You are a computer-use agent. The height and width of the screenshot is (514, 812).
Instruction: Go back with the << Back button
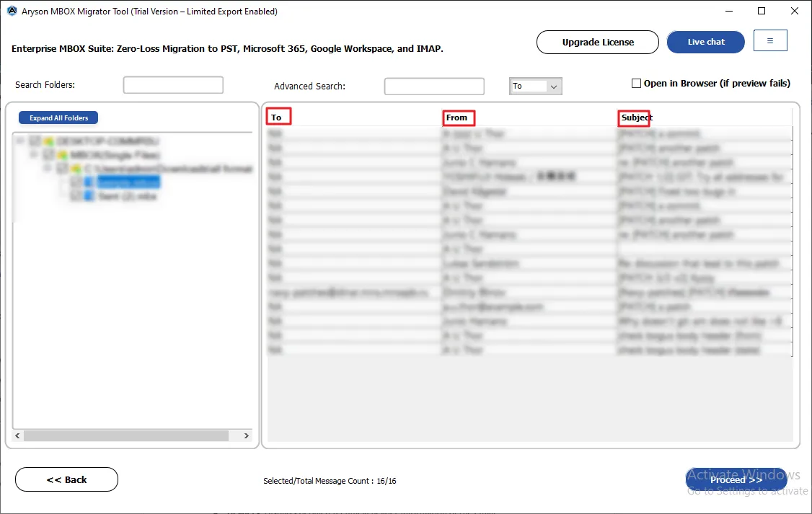point(66,479)
